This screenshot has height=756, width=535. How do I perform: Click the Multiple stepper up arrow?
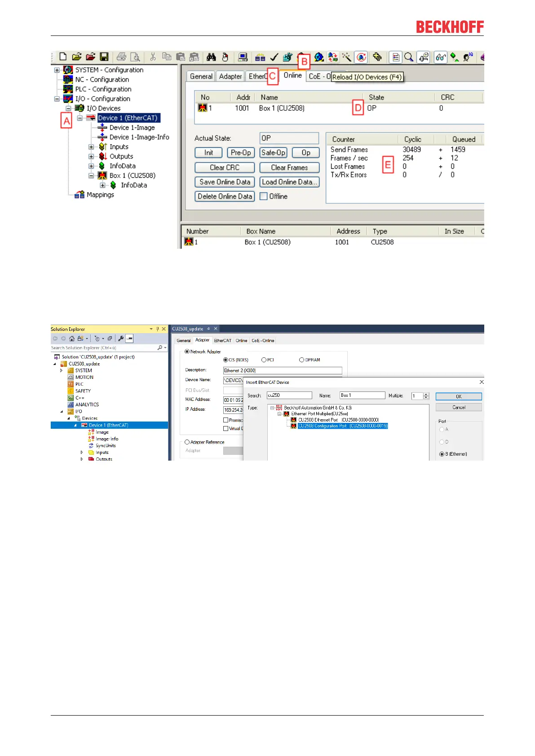[426, 394]
